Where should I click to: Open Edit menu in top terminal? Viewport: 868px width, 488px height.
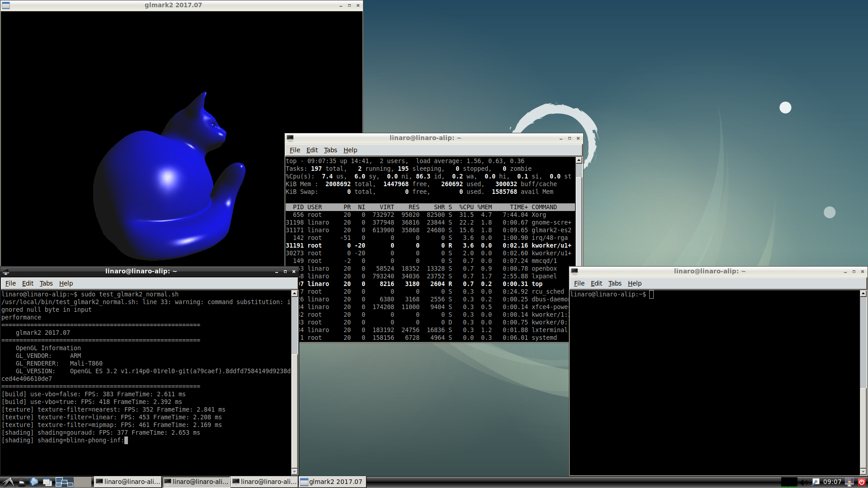tap(312, 150)
